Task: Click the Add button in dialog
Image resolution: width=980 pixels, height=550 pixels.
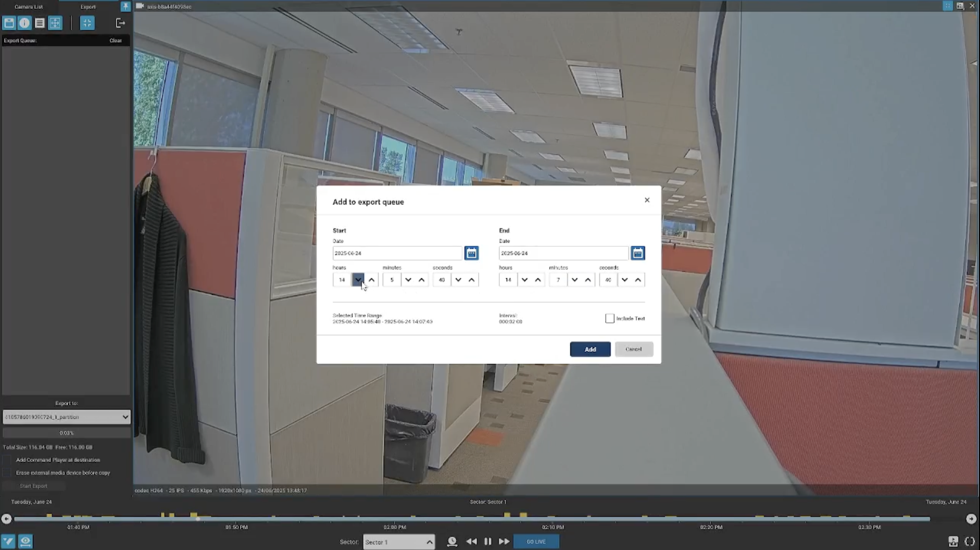Action: tap(589, 349)
